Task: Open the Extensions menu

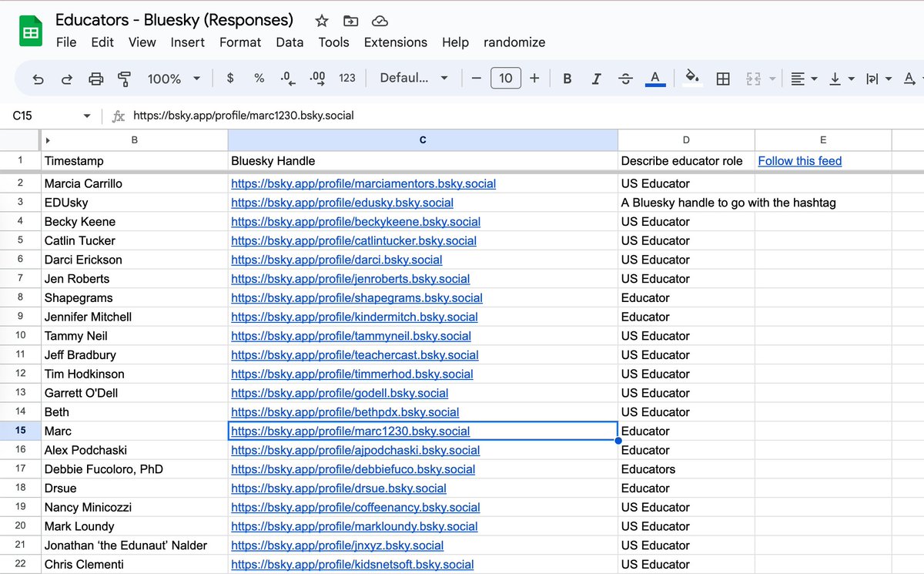Action: tap(395, 42)
